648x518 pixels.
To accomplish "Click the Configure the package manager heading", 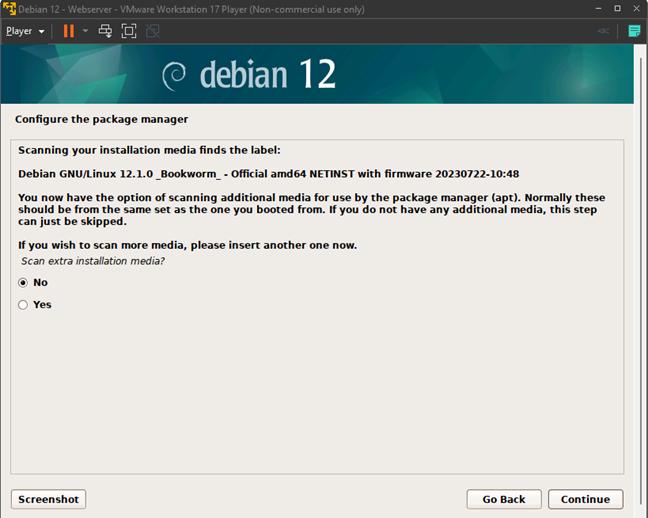I will click(101, 119).
